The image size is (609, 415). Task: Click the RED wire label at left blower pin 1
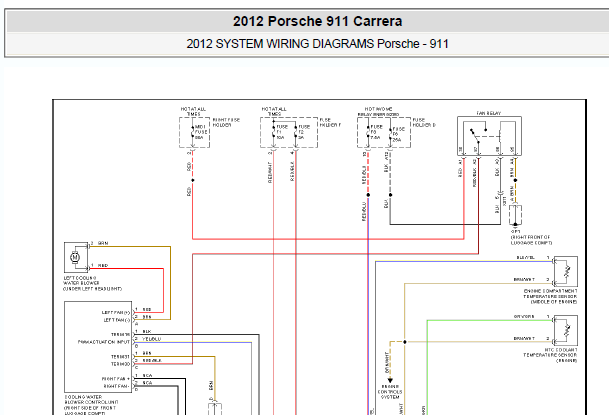pyautogui.click(x=103, y=265)
